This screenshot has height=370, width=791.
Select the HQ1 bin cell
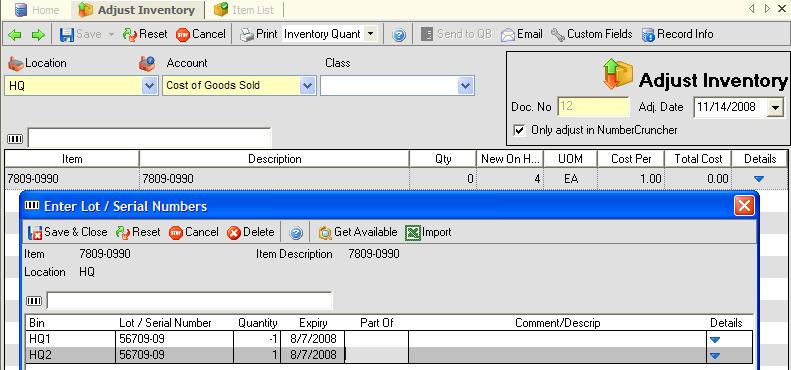tap(71, 338)
